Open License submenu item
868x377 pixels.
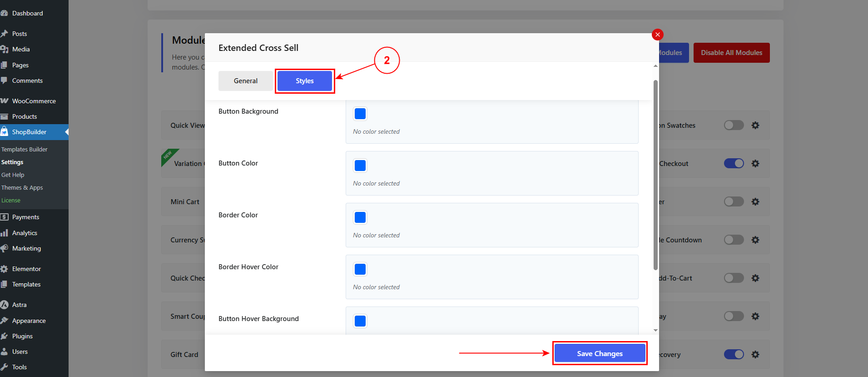11,200
